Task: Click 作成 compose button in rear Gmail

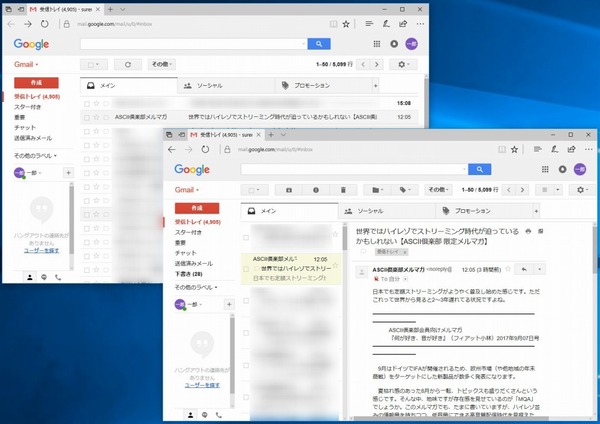Action: coord(36,83)
